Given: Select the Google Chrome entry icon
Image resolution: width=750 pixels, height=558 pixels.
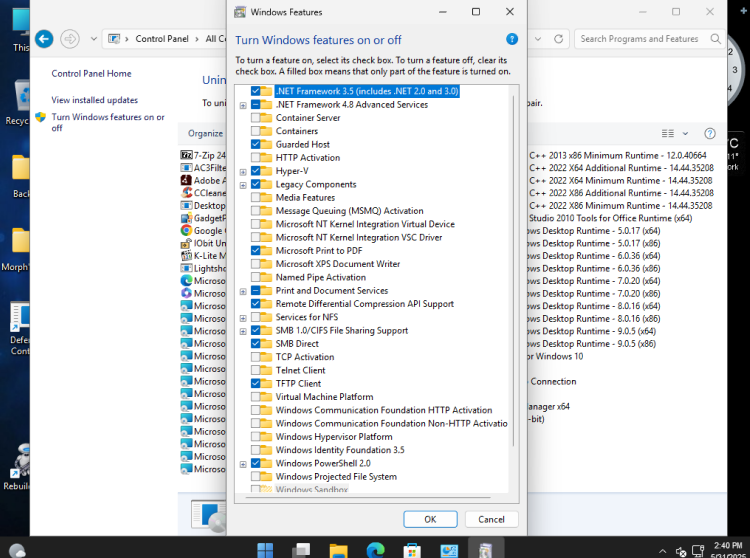Looking at the screenshot, I should [x=186, y=230].
